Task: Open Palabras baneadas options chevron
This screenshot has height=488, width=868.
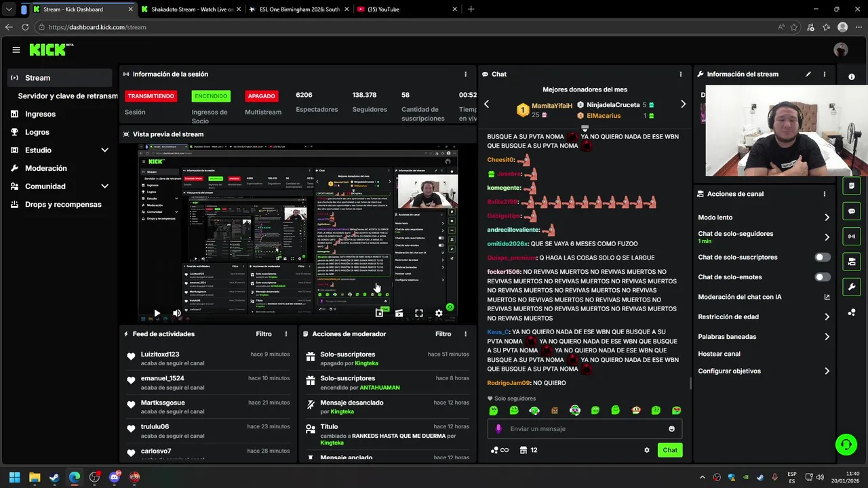Action: (827, 337)
